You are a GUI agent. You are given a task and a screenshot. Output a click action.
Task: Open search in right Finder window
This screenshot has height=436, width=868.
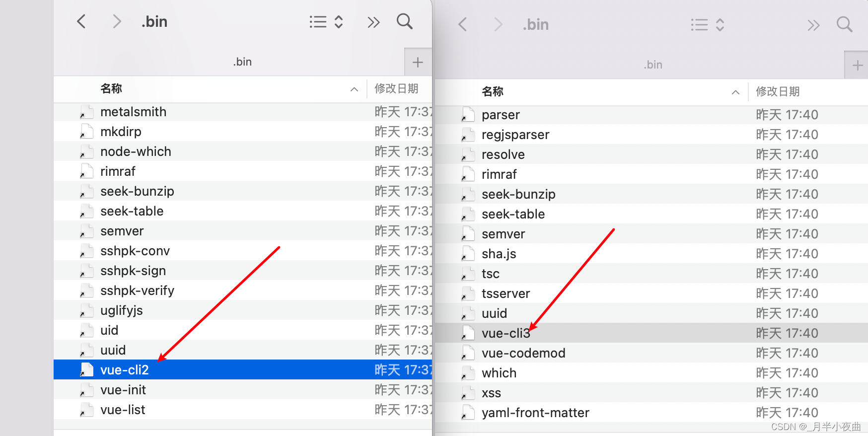[x=845, y=24]
